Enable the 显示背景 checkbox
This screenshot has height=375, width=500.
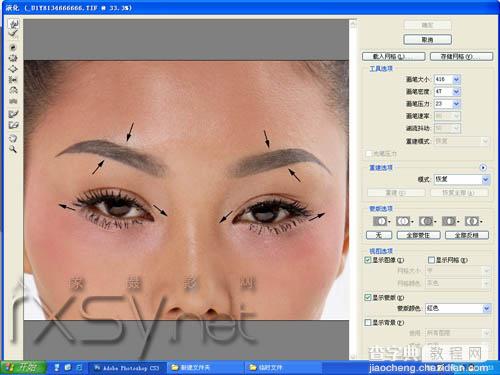click(368, 322)
